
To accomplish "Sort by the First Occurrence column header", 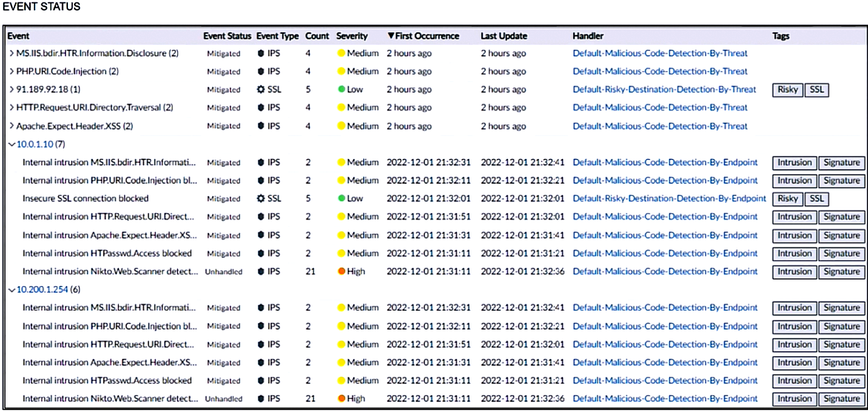I will coord(423,36).
